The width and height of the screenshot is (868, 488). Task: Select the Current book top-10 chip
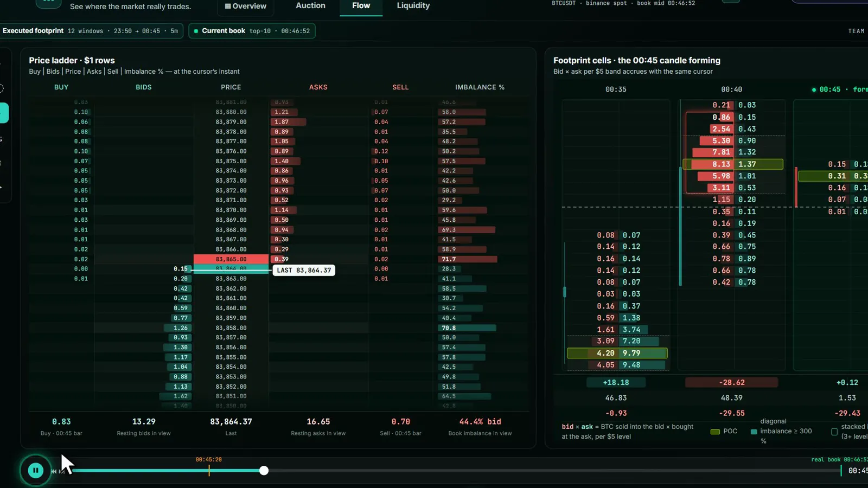(x=252, y=31)
